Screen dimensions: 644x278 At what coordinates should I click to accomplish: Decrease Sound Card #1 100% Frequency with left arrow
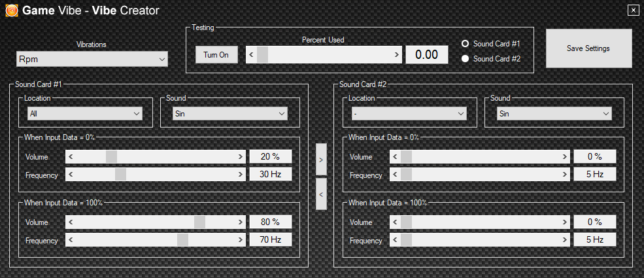point(71,240)
